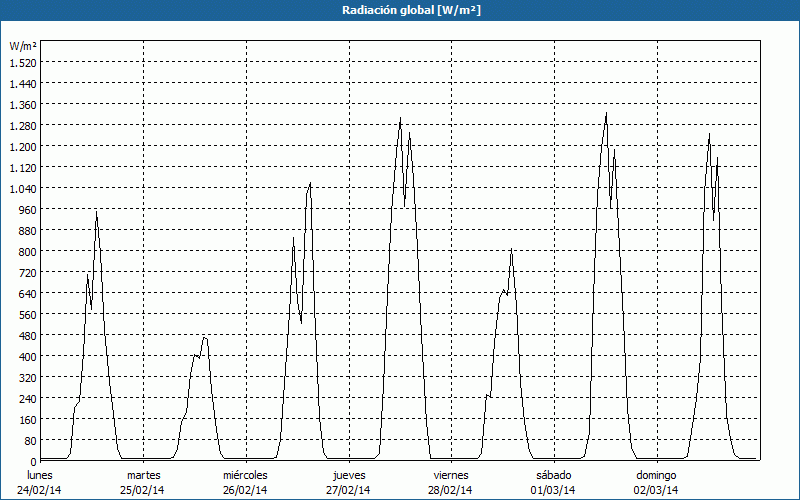
Task: Click the 25/02/14 date label
Action: click(x=143, y=490)
